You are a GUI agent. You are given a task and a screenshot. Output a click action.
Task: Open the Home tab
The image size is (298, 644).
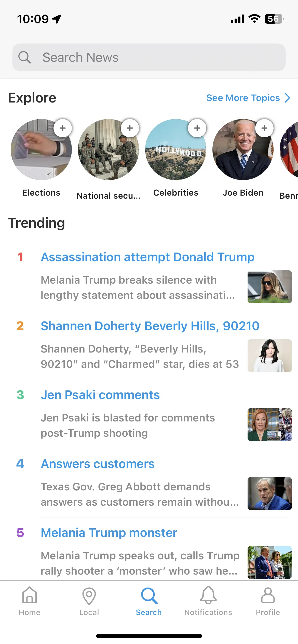tap(30, 601)
